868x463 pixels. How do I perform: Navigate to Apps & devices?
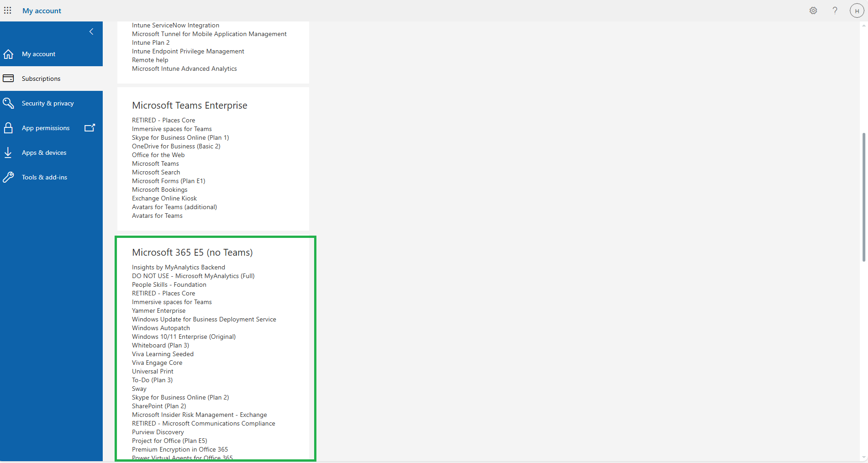(51, 153)
